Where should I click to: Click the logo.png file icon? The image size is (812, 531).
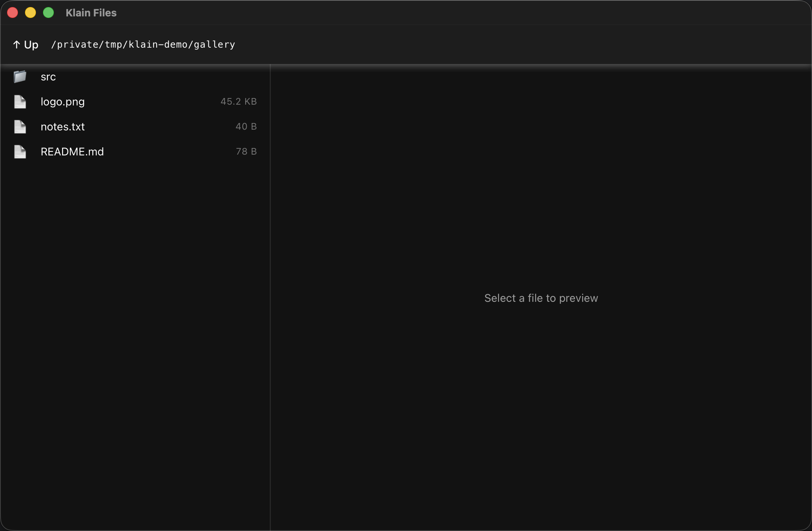tap(20, 102)
